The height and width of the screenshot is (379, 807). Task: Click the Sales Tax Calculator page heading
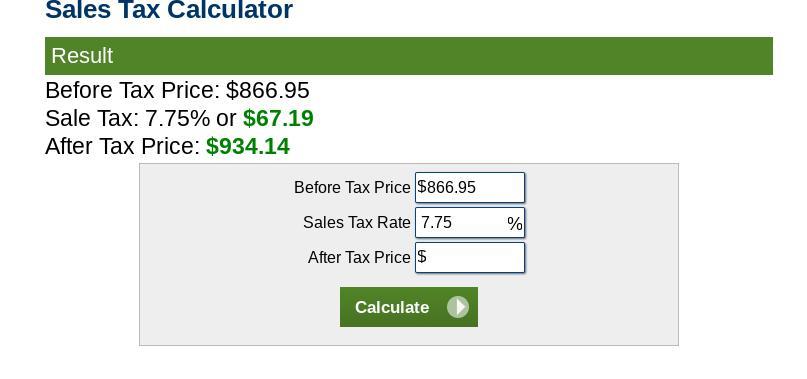(x=169, y=9)
